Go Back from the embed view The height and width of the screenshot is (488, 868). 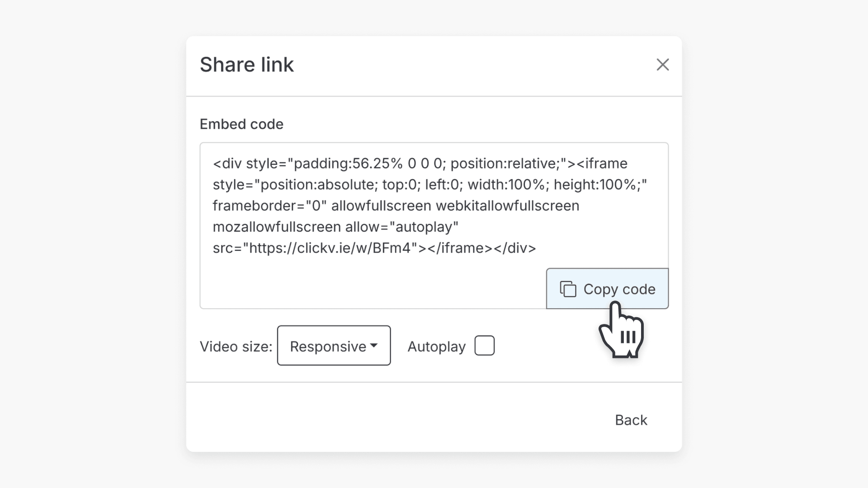tap(631, 420)
